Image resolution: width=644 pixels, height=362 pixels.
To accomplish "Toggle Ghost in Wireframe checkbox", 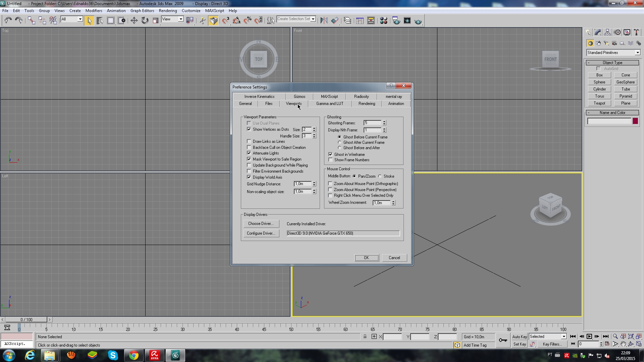I will point(330,154).
